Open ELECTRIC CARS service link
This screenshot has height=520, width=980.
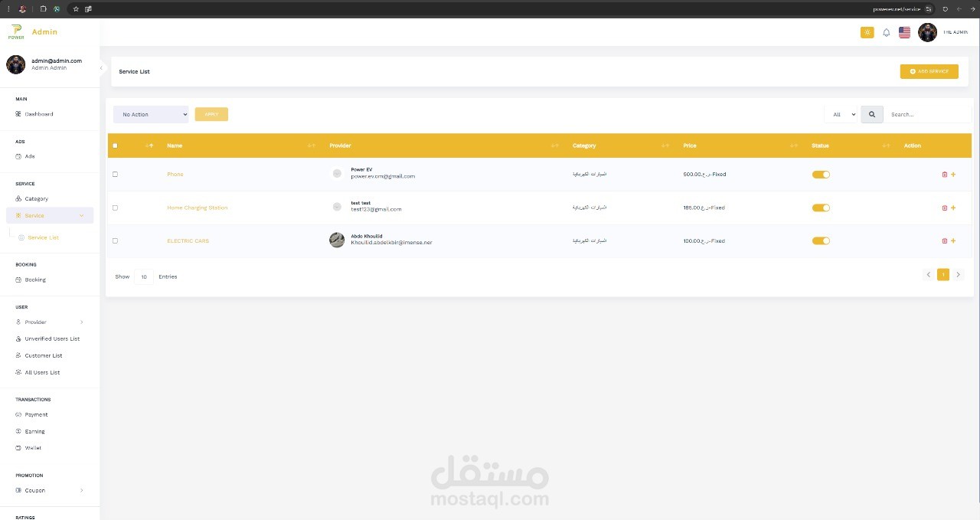(188, 241)
